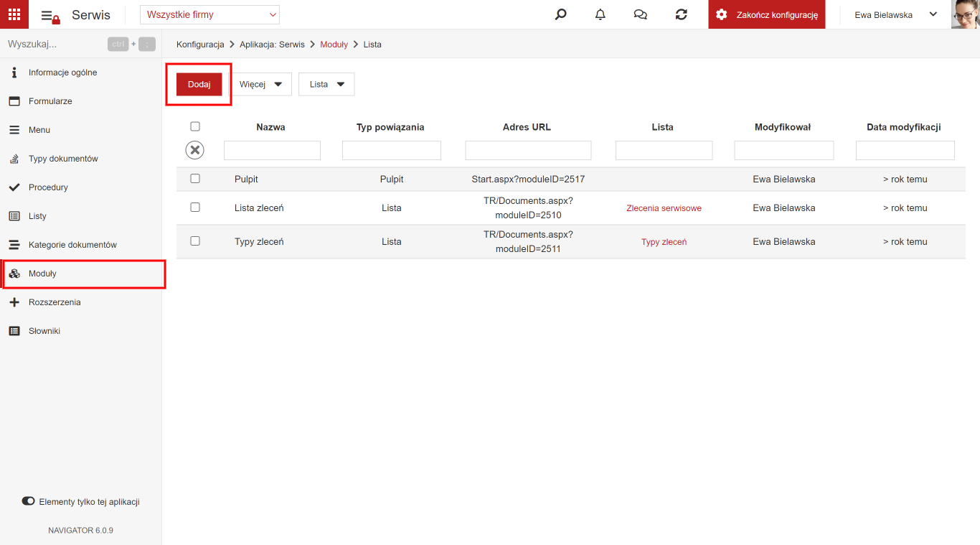Expand the Wszystkie firmy company dropdown
The height and width of the screenshot is (545, 980).
pos(209,14)
